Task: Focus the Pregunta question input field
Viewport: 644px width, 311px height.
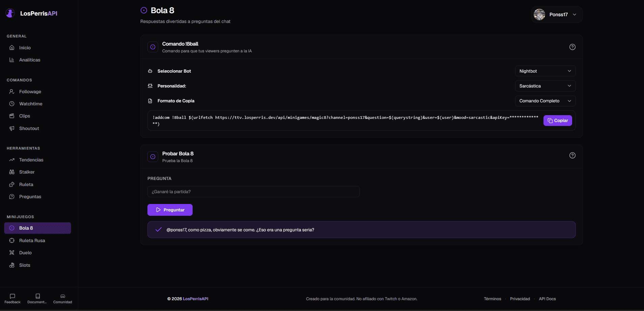Action: pyautogui.click(x=253, y=191)
